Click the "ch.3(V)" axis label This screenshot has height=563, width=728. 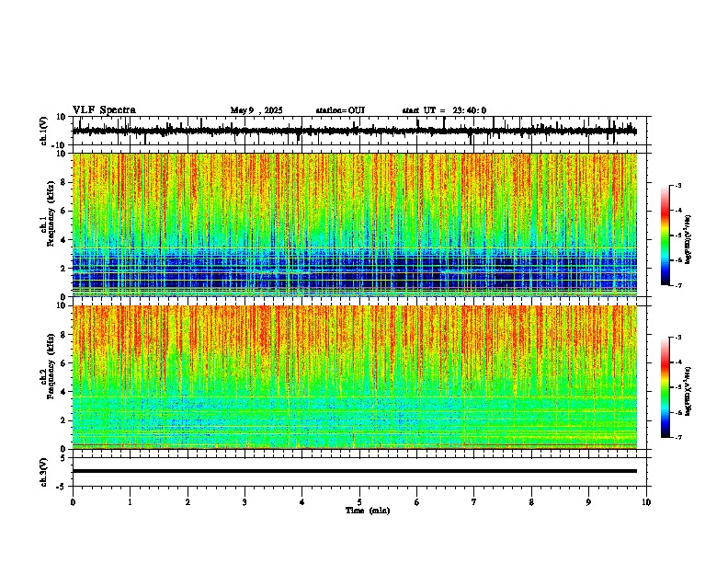44,472
